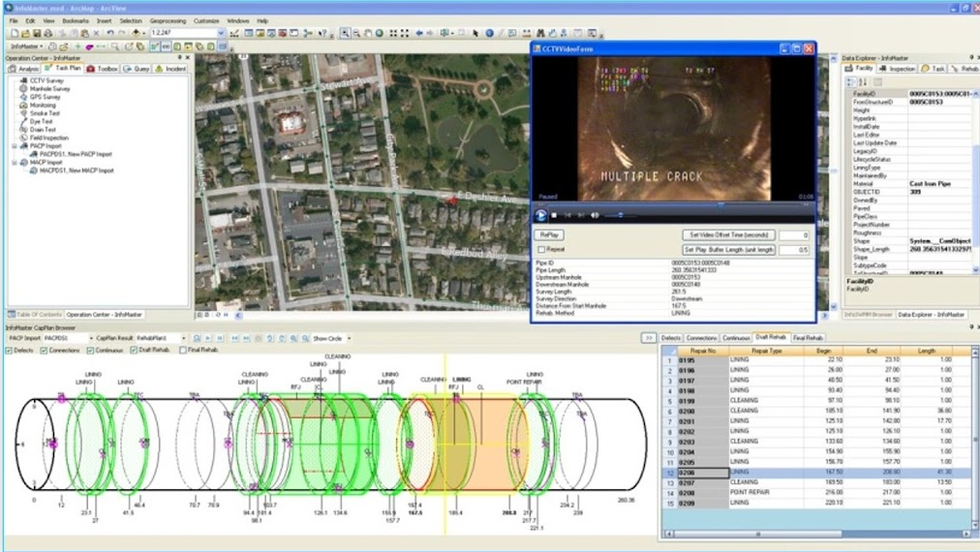The width and height of the screenshot is (980, 552).
Task: Click the Save map document icon
Action: (x=37, y=33)
